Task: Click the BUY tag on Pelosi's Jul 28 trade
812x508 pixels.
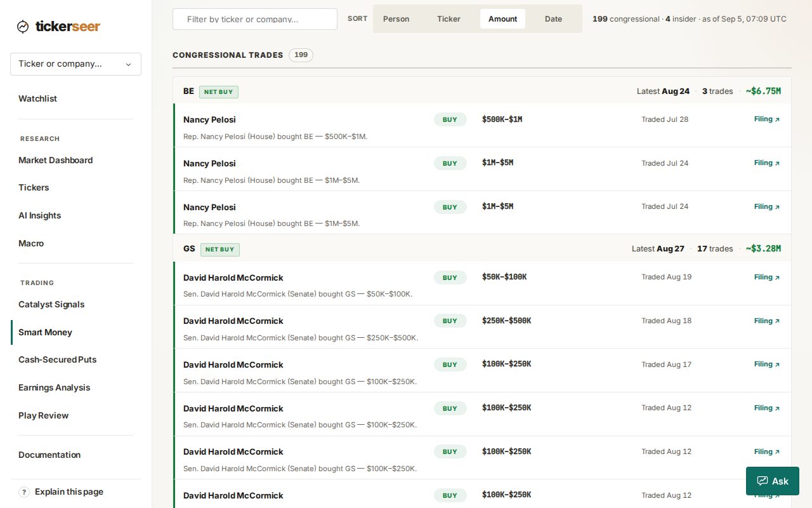Action: (450, 119)
